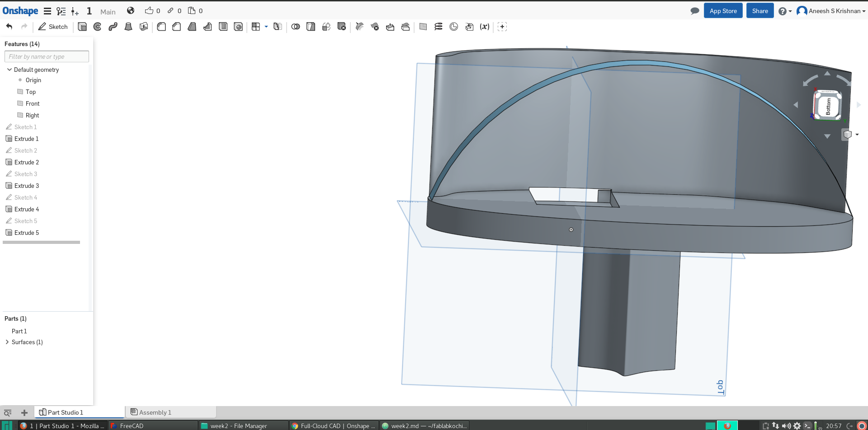Switch to the Assembly 1 tab
This screenshot has height=430, width=868.
coord(156,412)
